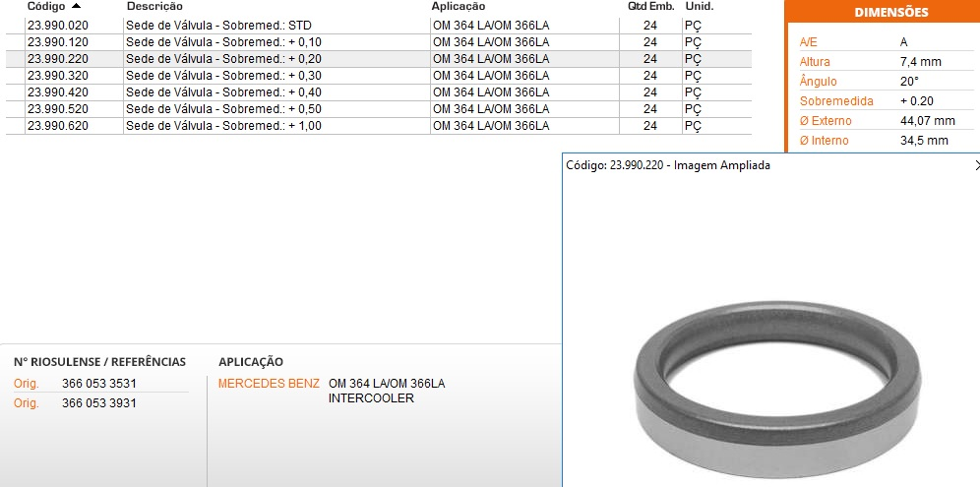Click the MERCEDES BENZ application label
980x487 pixels.
point(269,384)
